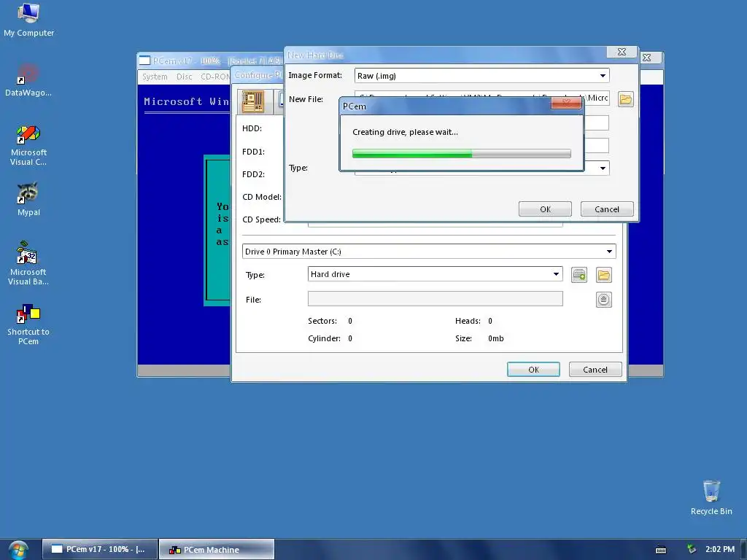
Task: Click the clock showing 2:02 PM
Action: pos(720,549)
